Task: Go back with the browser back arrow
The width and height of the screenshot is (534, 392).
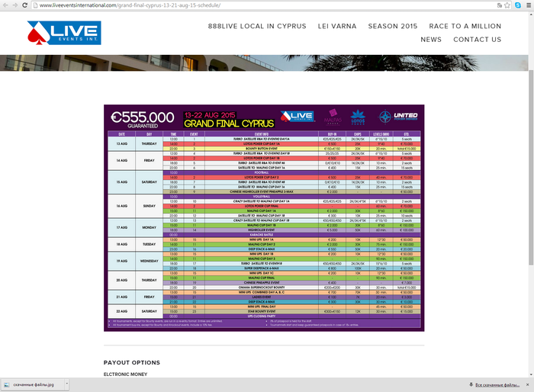Action: coord(5,5)
